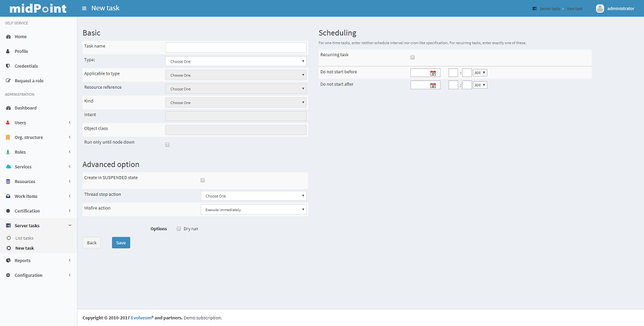Open the Type dropdown

pos(236,62)
